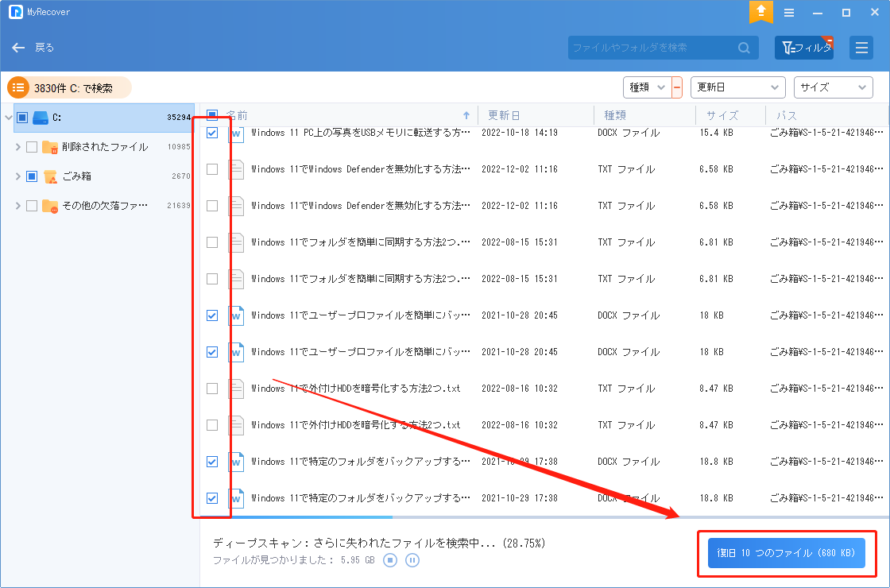Collapse the C: drive tree node
The image size is (890, 588).
coord(8,118)
